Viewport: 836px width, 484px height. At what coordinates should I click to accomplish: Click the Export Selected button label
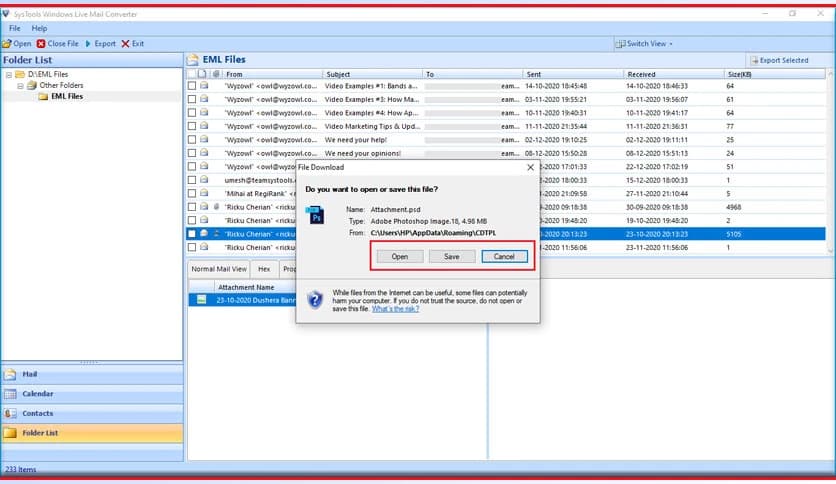click(x=784, y=60)
